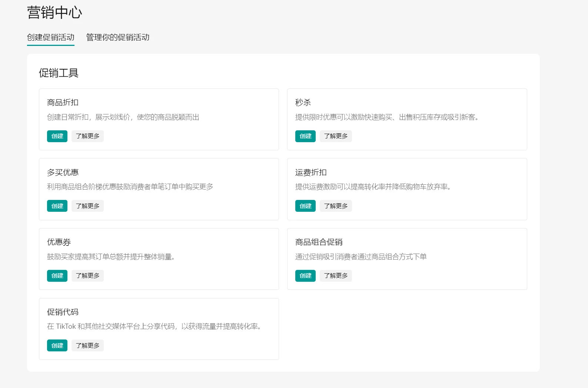Click 创建 in the 优惠券 card
588x388 pixels.
pos(57,276)
